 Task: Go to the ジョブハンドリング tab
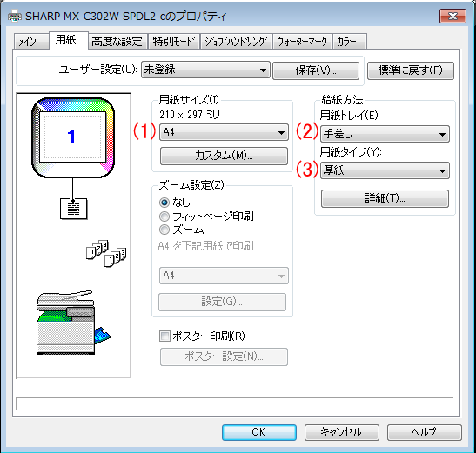click(236, 41)
